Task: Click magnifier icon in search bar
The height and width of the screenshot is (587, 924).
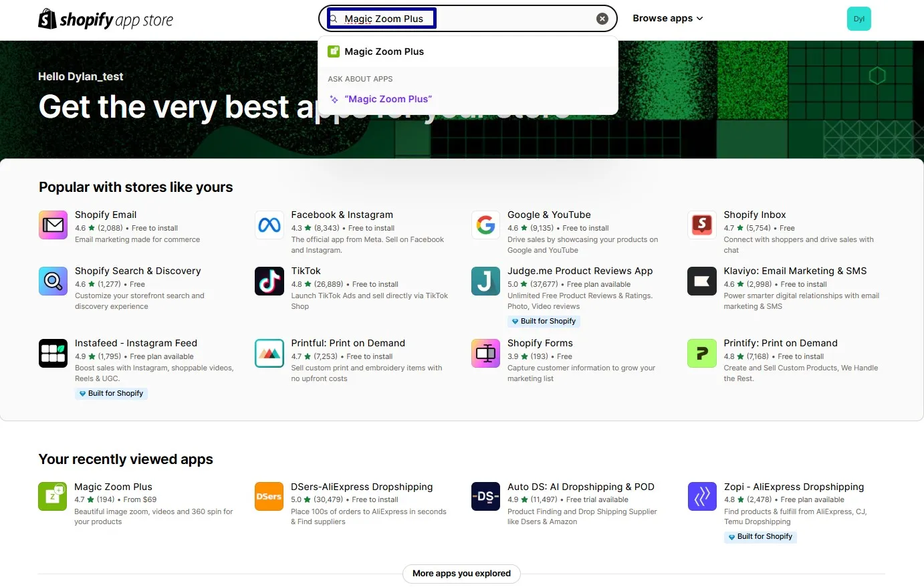Action: point(334,19)
